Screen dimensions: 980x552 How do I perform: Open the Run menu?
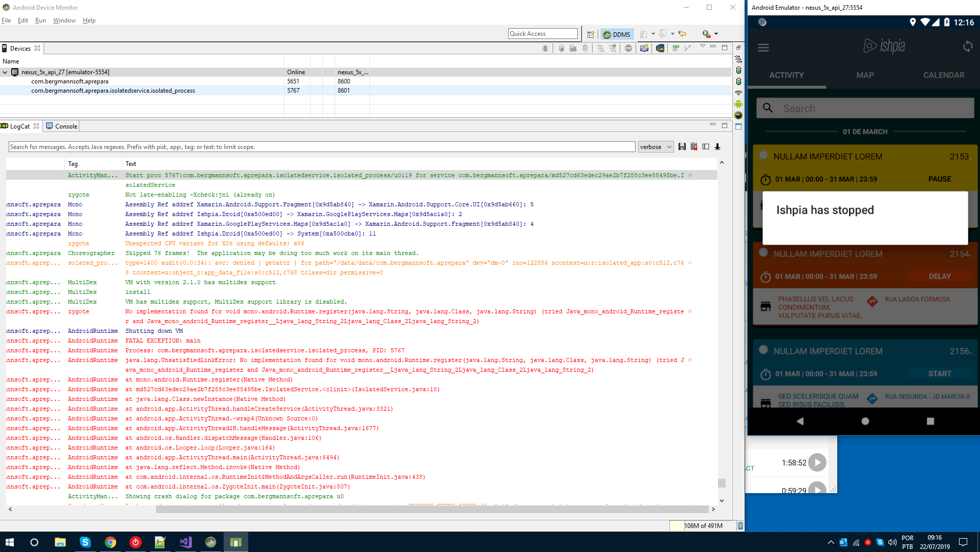[40, 20]
